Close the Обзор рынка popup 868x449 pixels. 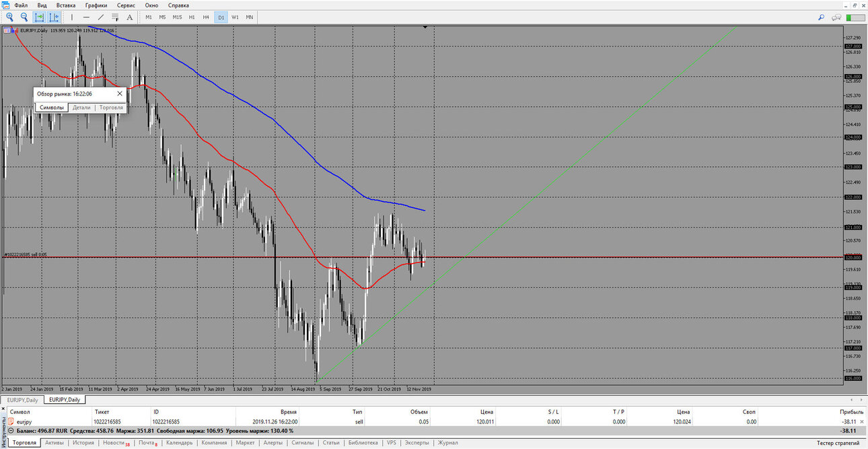120,94
